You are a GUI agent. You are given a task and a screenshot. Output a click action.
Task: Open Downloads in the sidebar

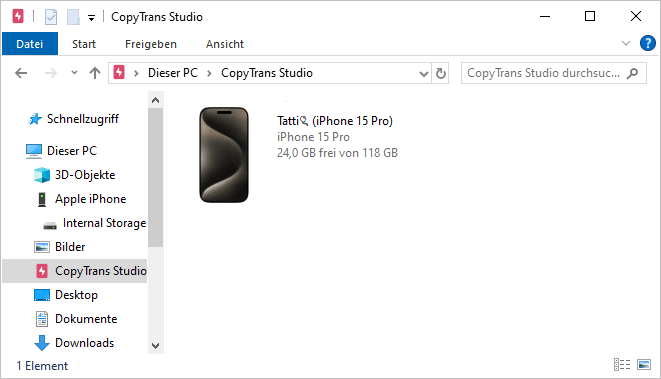(84, 343)
